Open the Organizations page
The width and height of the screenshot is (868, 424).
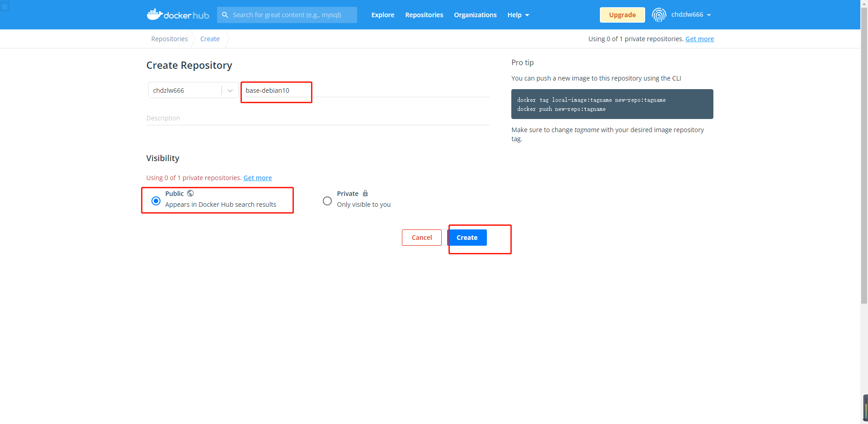(475, 15)
